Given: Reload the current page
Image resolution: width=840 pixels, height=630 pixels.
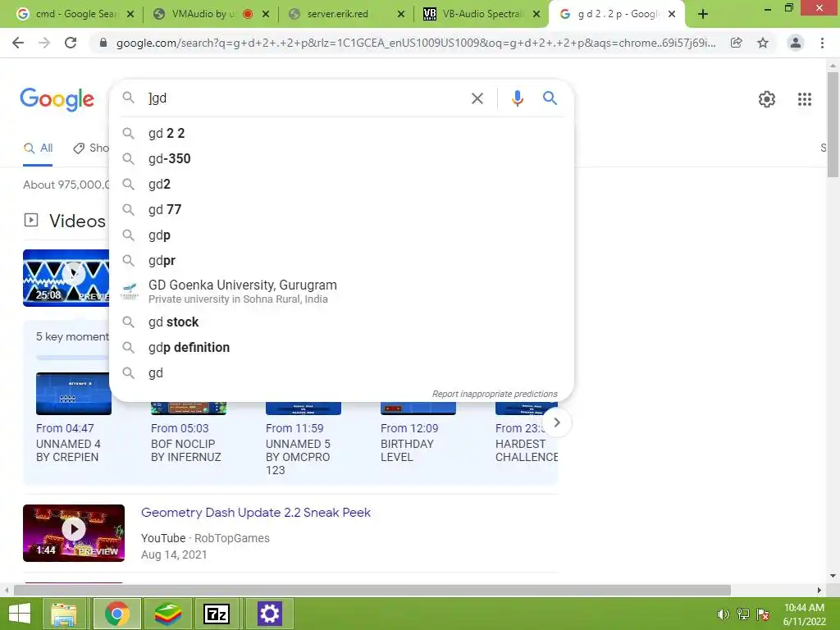Looking at the screenshot, I should (x=71, y=43).
